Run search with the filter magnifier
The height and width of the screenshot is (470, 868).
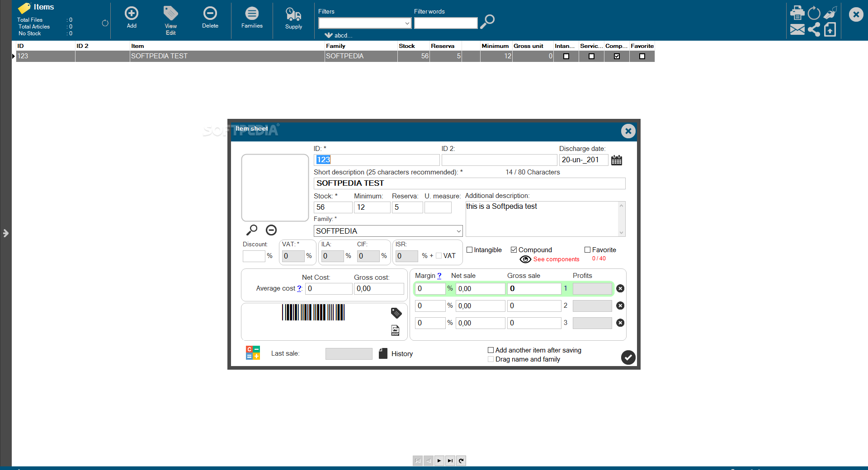tap(487, 22)
